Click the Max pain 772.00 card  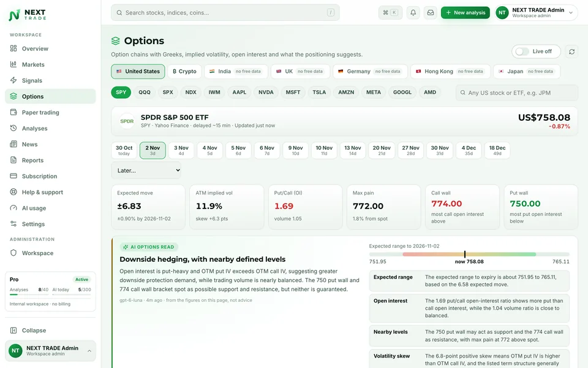pos(383,207)
